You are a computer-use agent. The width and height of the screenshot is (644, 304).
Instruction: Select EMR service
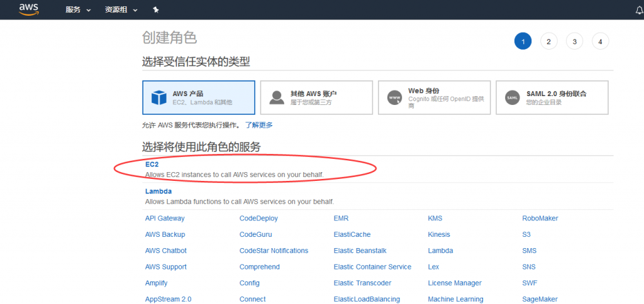point(341,218)
